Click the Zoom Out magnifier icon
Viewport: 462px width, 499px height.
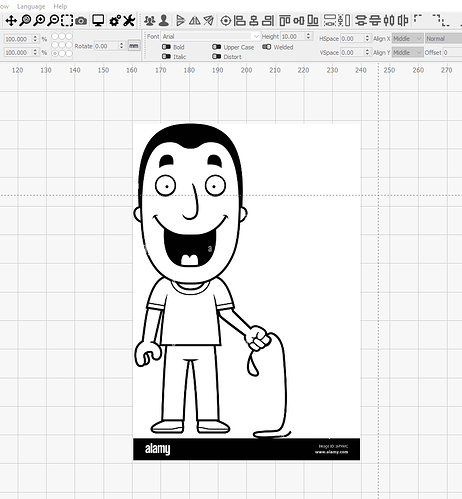tap(53, 21)
